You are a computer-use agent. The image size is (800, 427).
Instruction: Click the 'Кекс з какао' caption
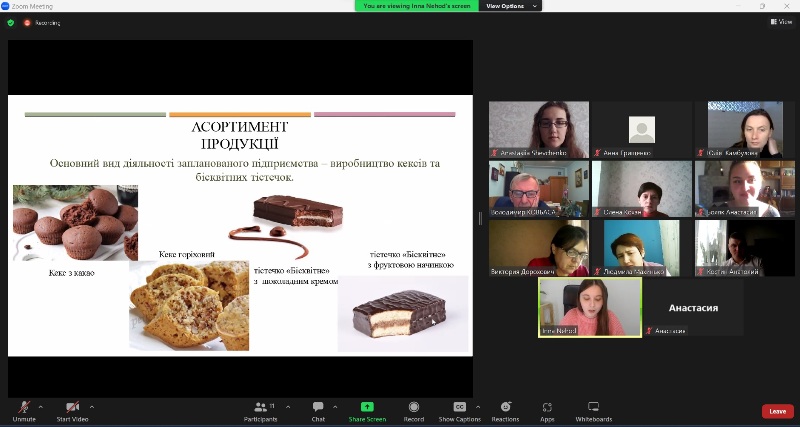click(71, 273)
